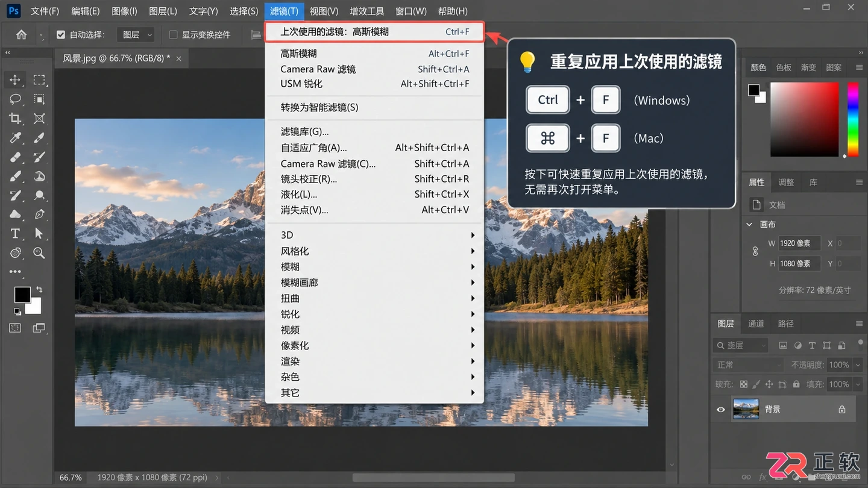Click the rainbow hue slider strip
Viewport: 868px width, 488px height.
[853, 119]
